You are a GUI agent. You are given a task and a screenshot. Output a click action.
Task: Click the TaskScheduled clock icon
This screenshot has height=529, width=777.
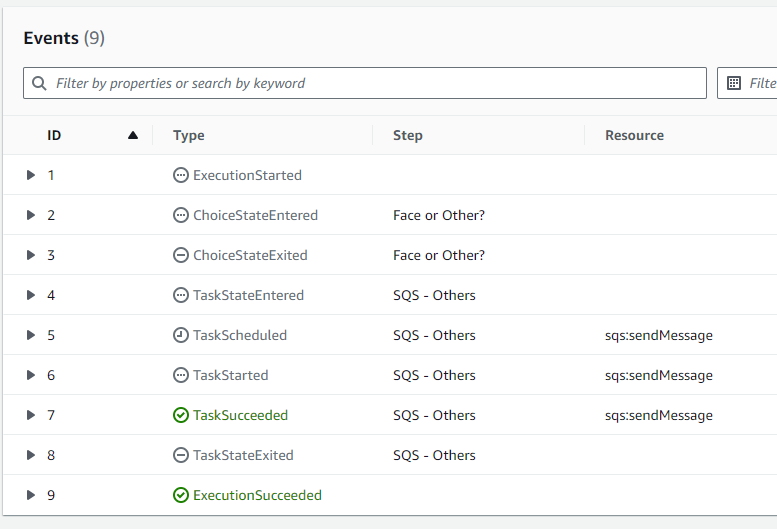180,335
